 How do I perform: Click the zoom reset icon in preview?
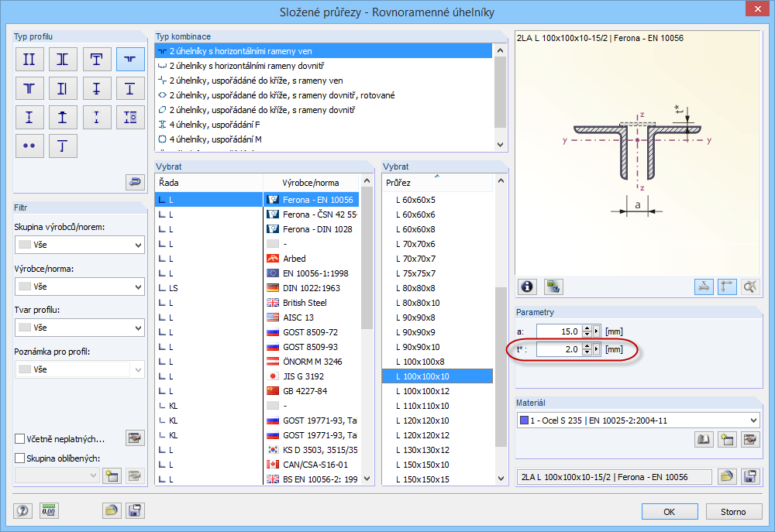pos(750,287)
